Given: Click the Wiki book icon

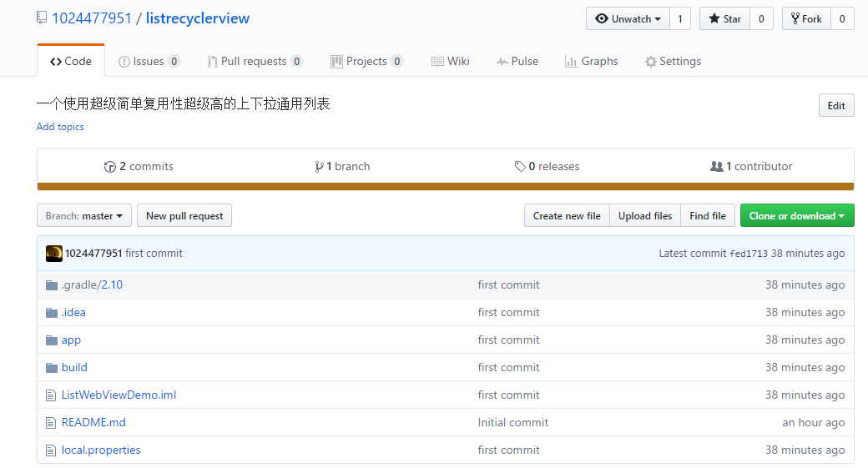Looking at the screenshot, I should point(437,62).
